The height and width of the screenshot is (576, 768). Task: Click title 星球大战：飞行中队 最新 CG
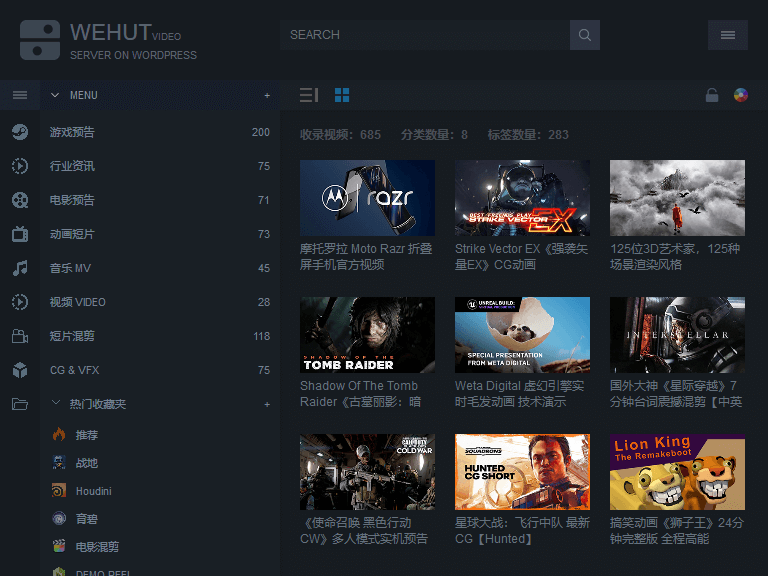522,531
